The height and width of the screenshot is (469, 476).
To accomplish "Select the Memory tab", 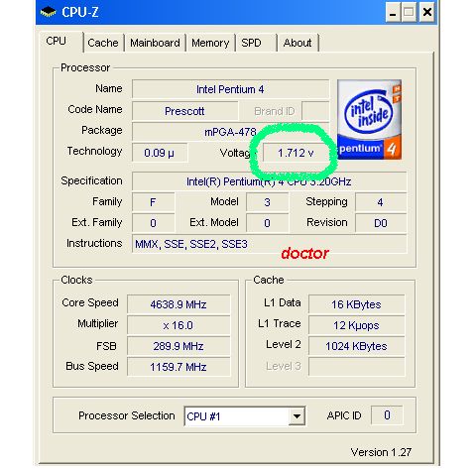I will coord(210,43).
